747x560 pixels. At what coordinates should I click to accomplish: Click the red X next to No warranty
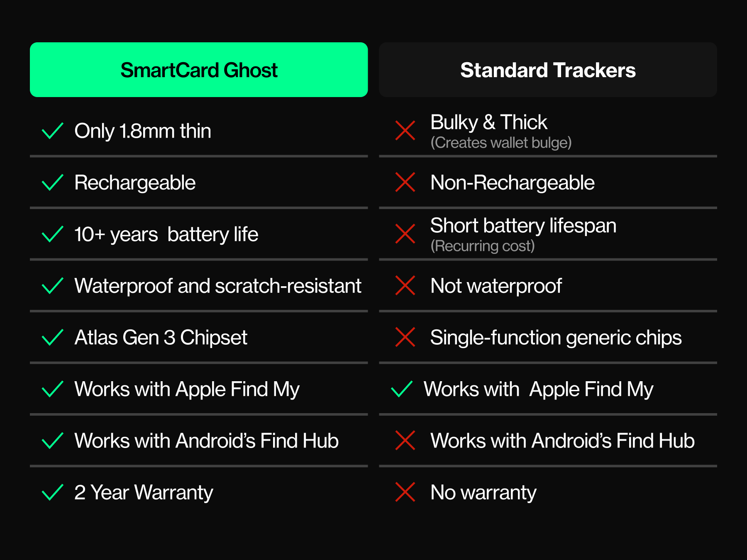[x=405, y=492]
